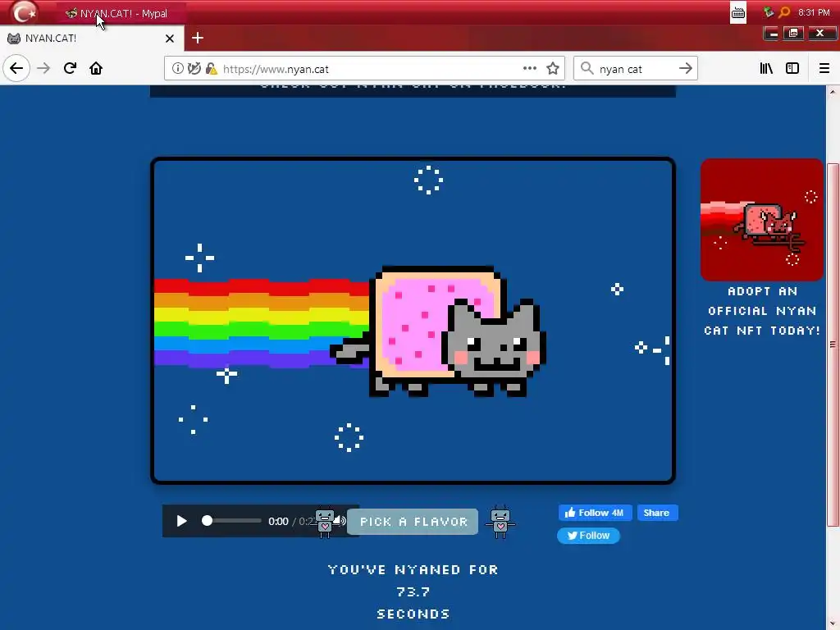Click the robot left of Pick a Flavor
840x630 pixels.
tap(325, 522)
